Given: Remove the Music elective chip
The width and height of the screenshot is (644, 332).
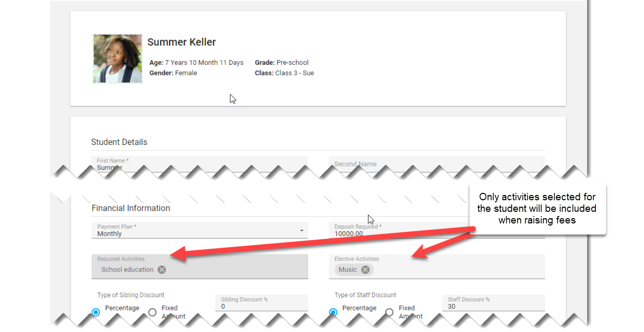Looking at the screenshot, I should pos(365,270).
